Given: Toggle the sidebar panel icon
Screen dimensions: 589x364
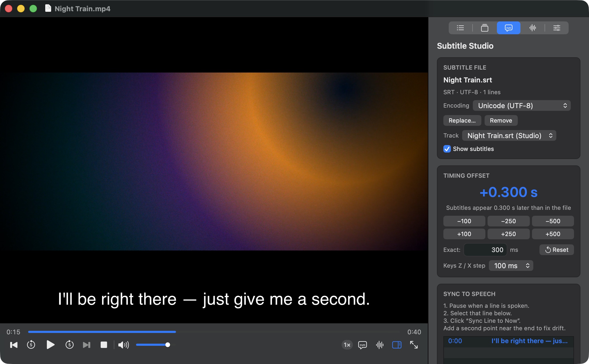Looking at the screenshot, I should click(x=397, y=345).
